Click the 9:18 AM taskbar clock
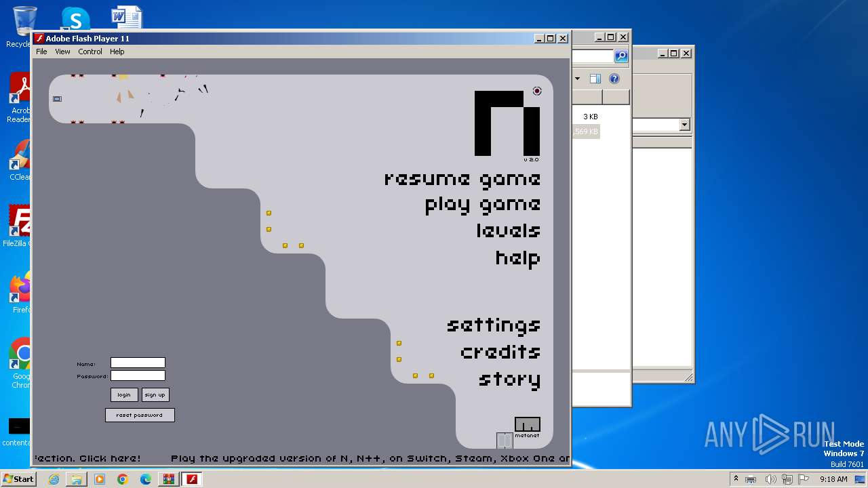 (x=833, y=479)
